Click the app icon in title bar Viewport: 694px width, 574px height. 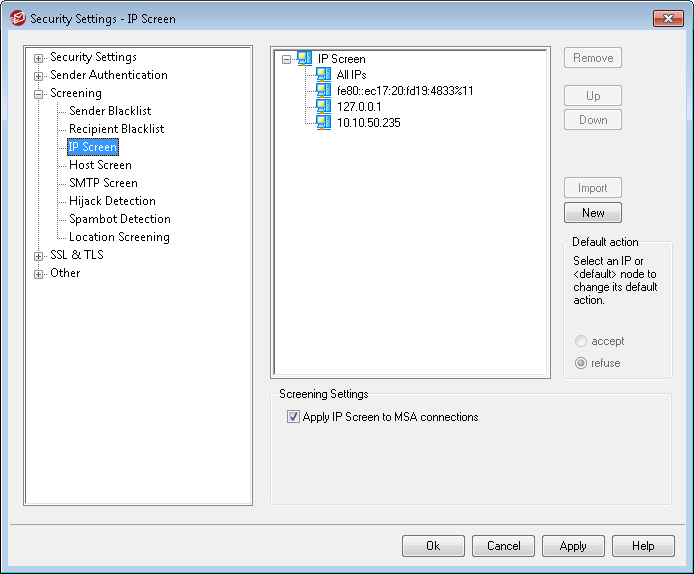[16, 18]
